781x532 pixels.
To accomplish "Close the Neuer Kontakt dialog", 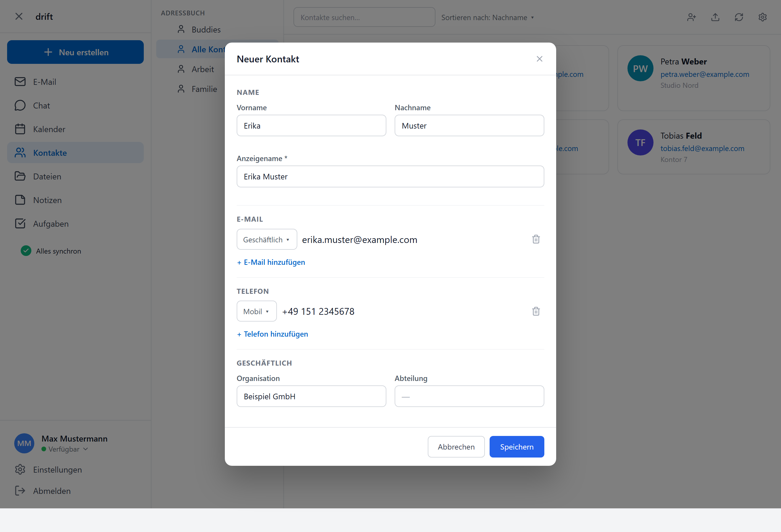I will tap(539, 59).
